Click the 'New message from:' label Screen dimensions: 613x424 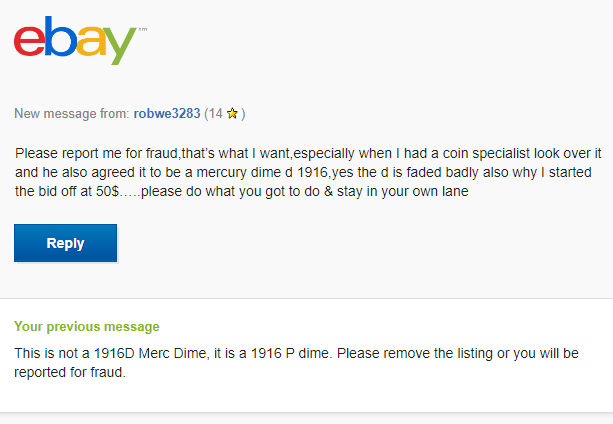[72, 114]
